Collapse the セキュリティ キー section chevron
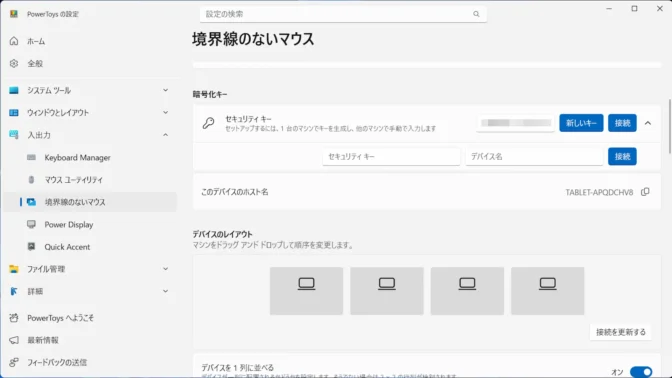Image resolution: width=672 pixels, height=378 pixels. coord(648,123)
